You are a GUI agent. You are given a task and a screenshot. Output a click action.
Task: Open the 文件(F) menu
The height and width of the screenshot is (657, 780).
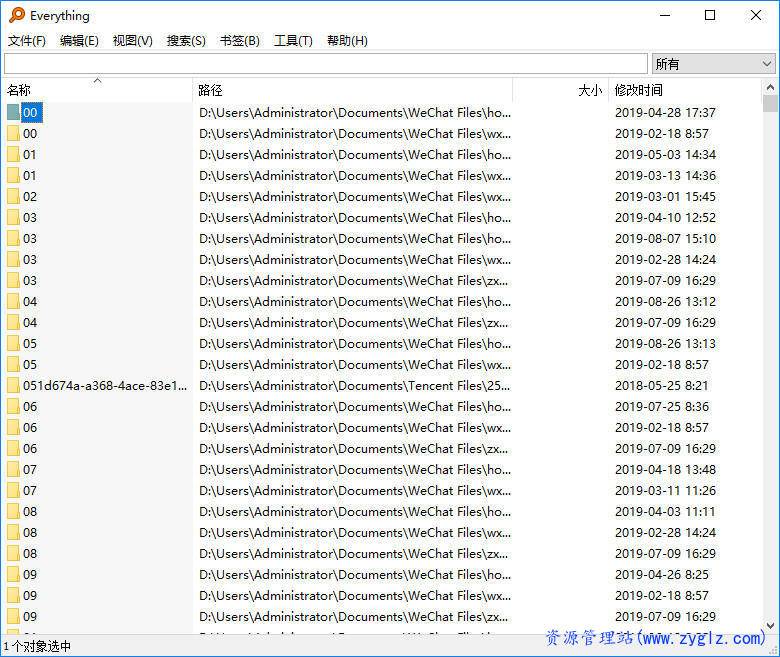point(27,40)
